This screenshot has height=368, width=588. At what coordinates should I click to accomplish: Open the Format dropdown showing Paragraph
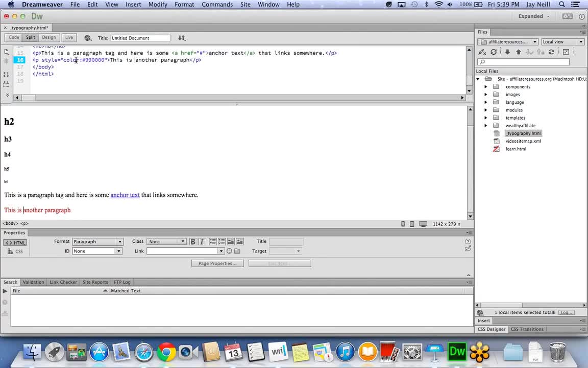[97, 242]
